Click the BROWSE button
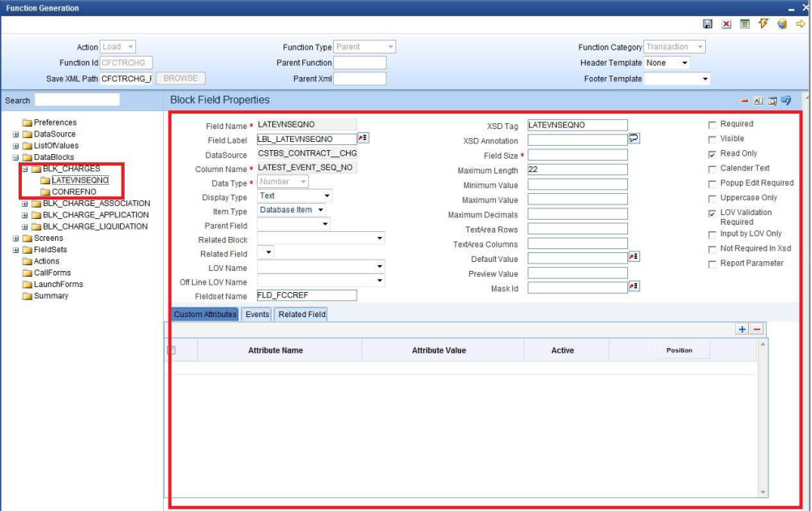 point(181,78)
